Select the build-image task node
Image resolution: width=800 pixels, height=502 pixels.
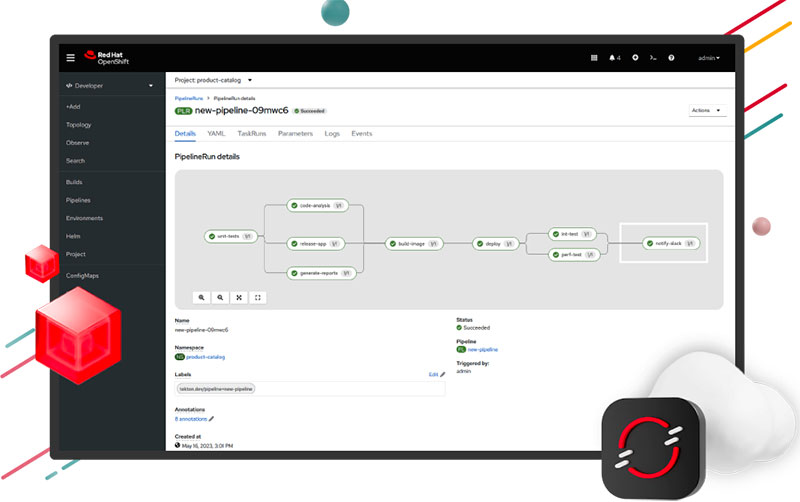pyautogui.click(x=414, y=244)
